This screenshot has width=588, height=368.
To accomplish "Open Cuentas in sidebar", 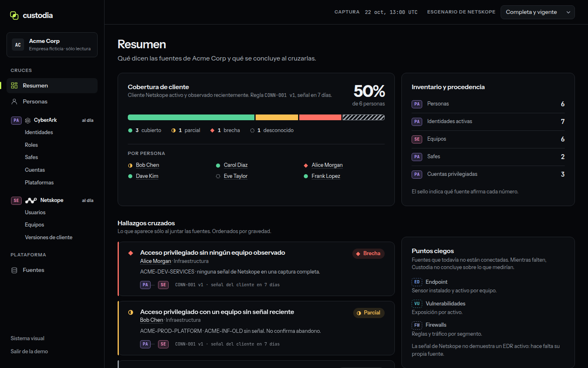I will pos(35,170).
